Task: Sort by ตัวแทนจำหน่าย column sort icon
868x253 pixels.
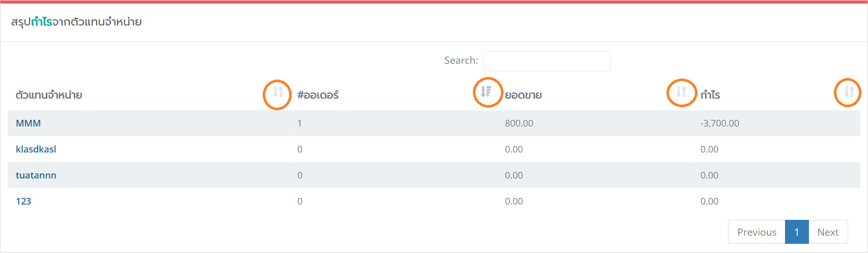Action: pyautogui.click(x=277, y=92)
